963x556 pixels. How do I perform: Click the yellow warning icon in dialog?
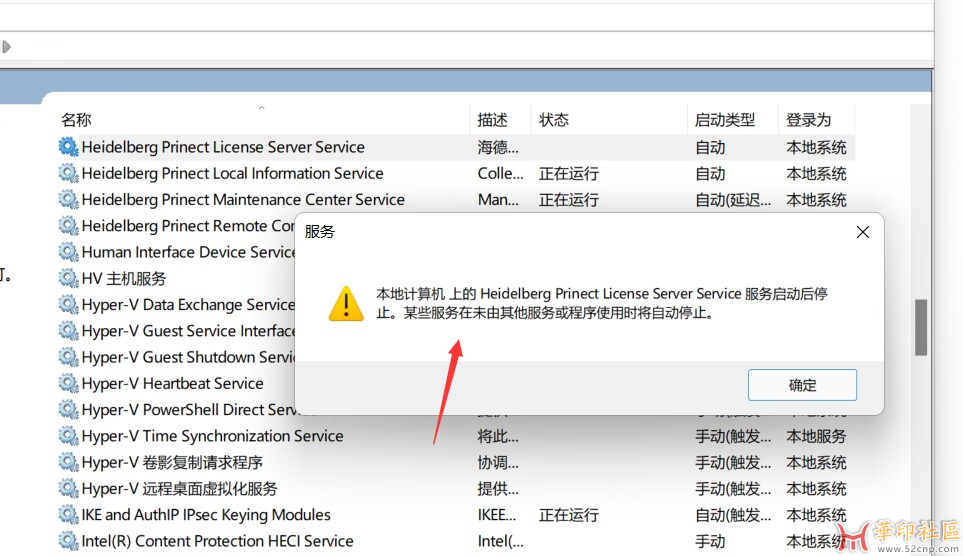click(x=346, y=303)
